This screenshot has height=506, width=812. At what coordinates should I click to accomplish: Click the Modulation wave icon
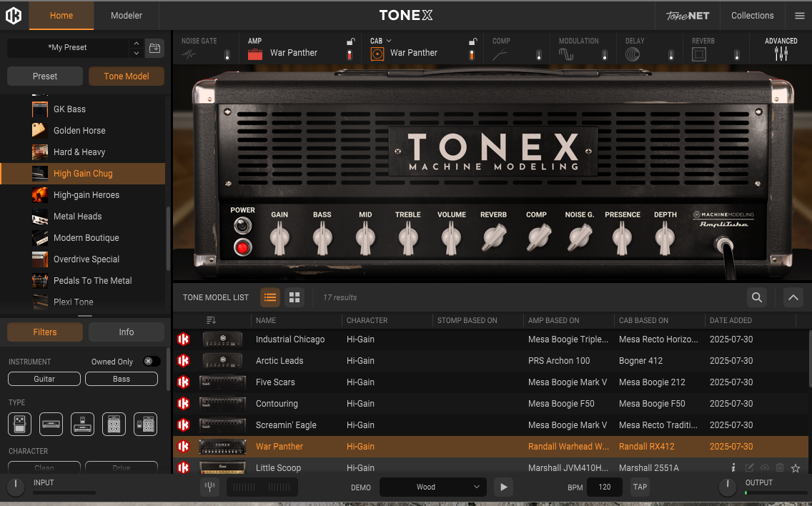coord(566,54)
